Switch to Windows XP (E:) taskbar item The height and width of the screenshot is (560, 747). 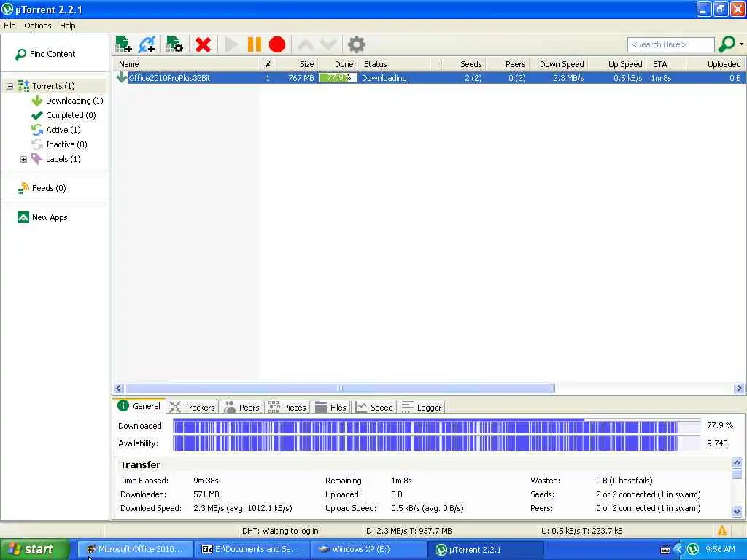(x=369, y=550)
